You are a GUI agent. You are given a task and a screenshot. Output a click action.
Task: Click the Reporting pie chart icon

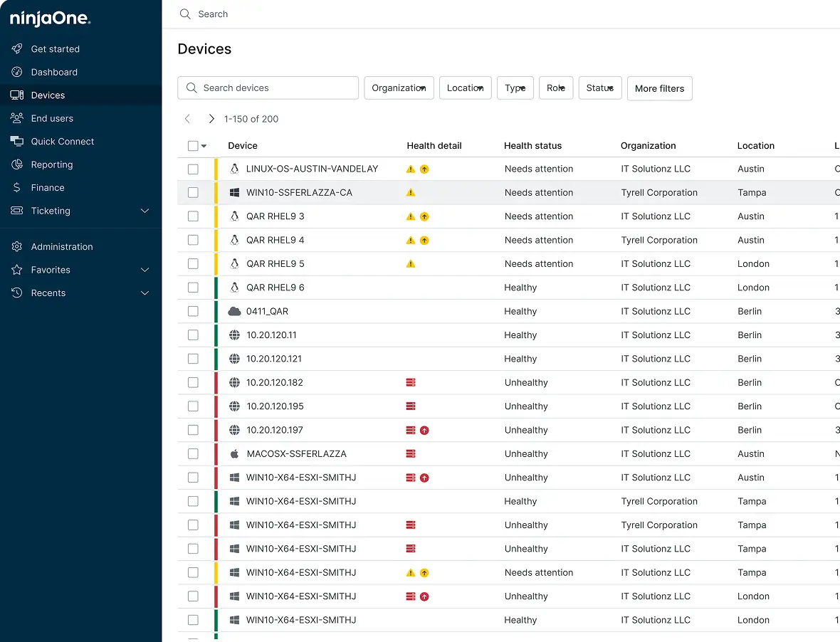(17, 164)
